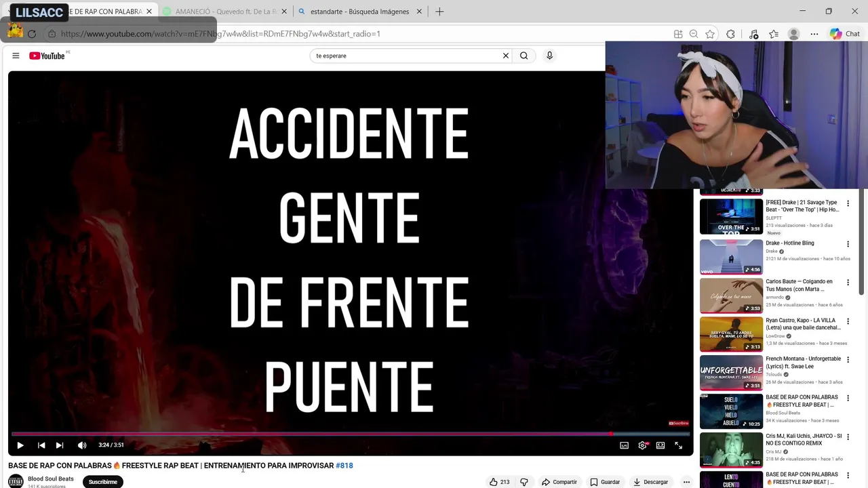Image resolution: width=868 pixels, height=488 pixels.
Task: Open browser Settings and more ellipsis
Action: point(814,34)
